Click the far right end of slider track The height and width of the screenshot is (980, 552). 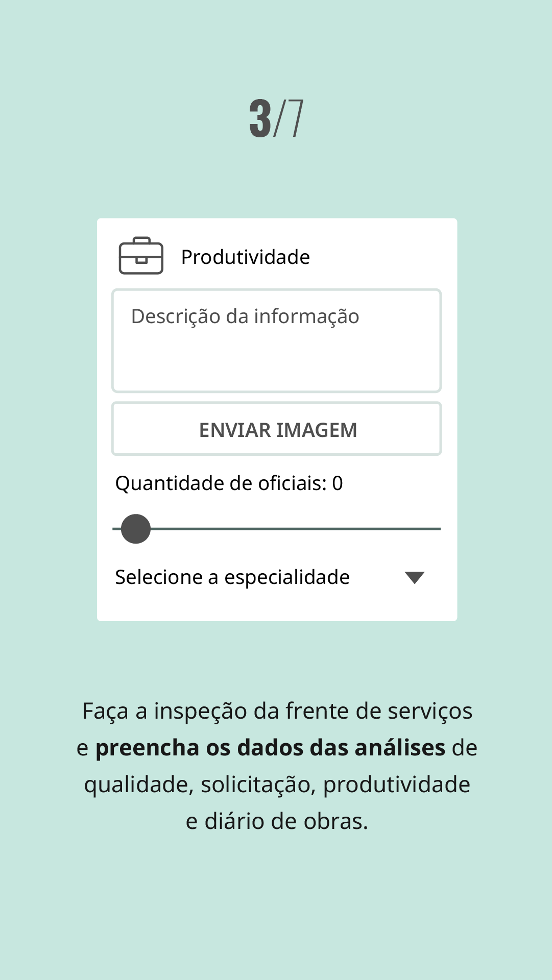coord(438,529)
